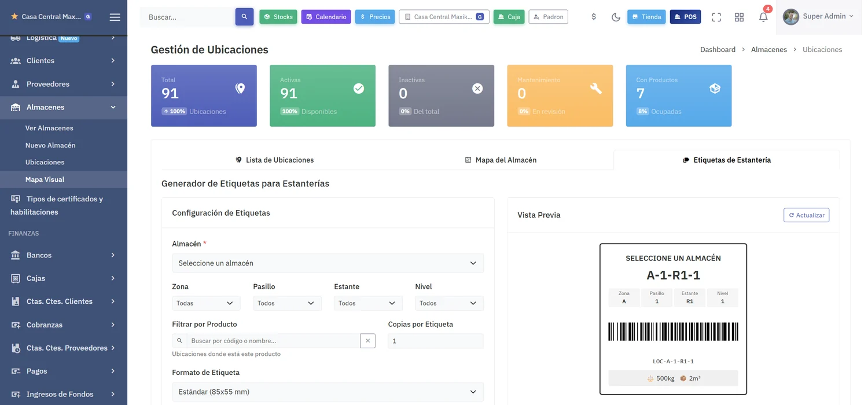Viewport: 868px width, 405px height.
Task: Toggle the hamburger sidebar menu icon
Action: [x=115, y=17]
